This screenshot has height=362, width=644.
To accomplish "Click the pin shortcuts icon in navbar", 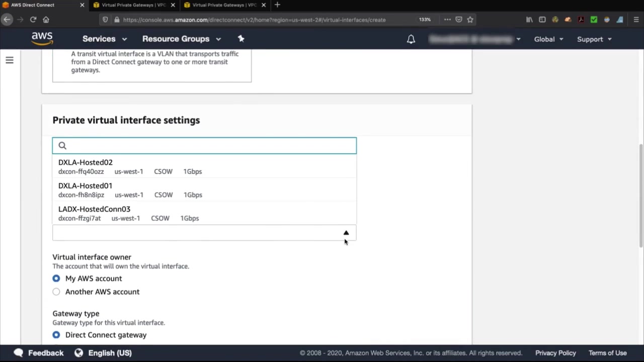I will click(x=241, y=39).
